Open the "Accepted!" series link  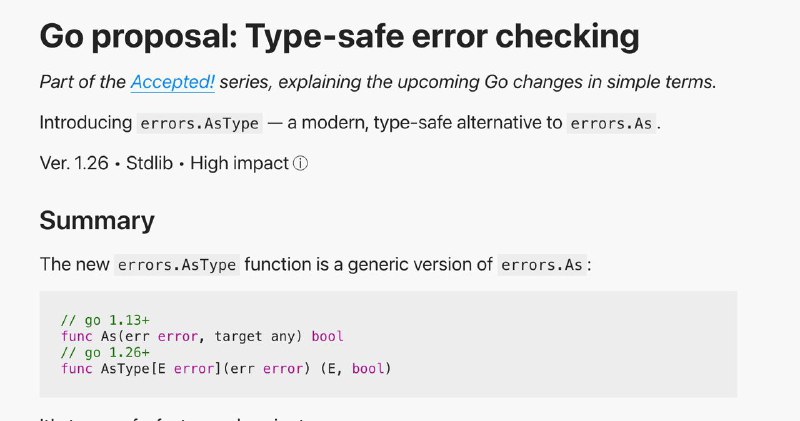tap(172, 82)
